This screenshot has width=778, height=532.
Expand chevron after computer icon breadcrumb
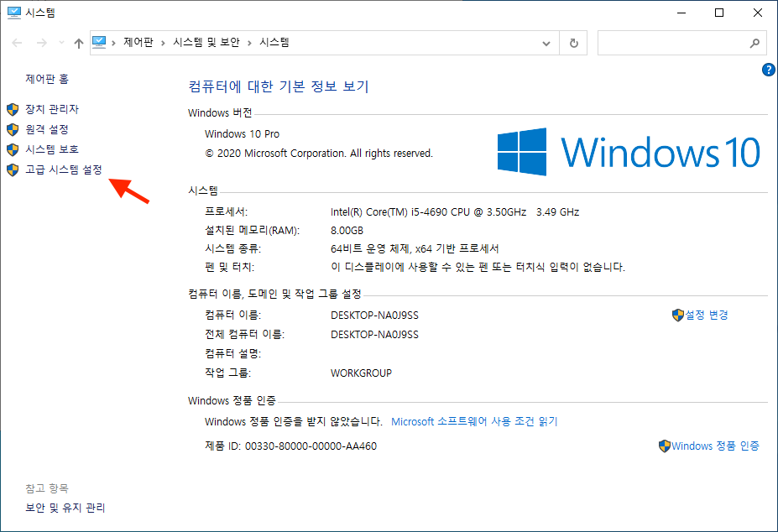pos(113,43)
